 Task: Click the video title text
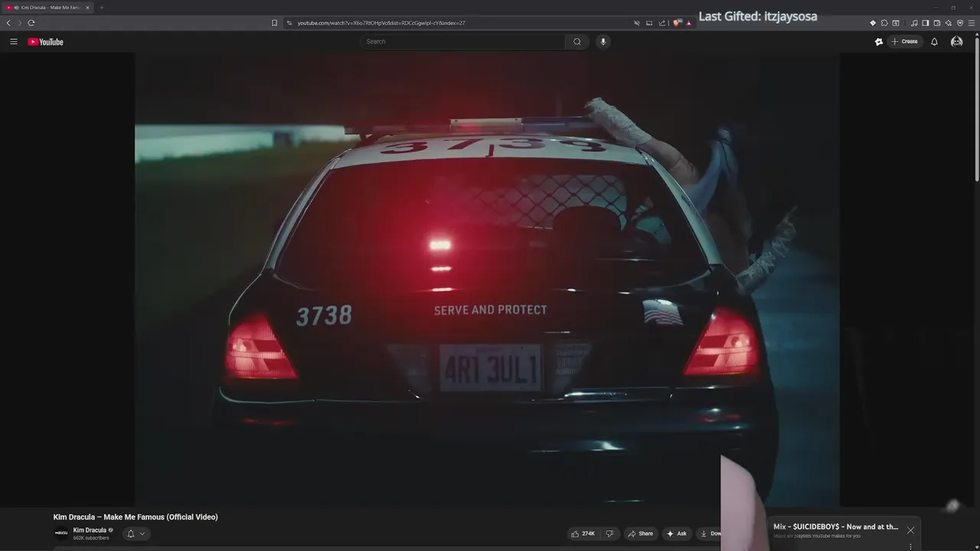click(136, 517)
